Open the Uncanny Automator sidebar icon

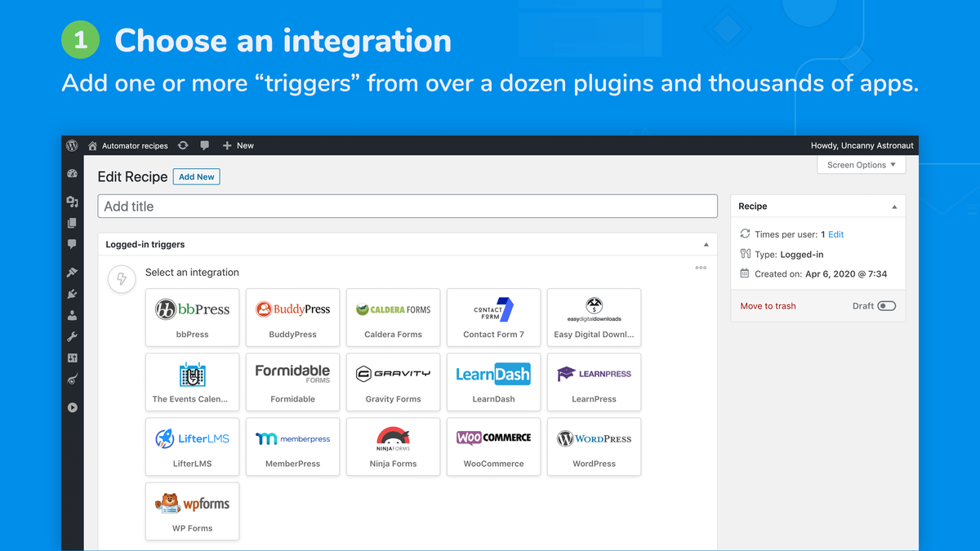72,379
